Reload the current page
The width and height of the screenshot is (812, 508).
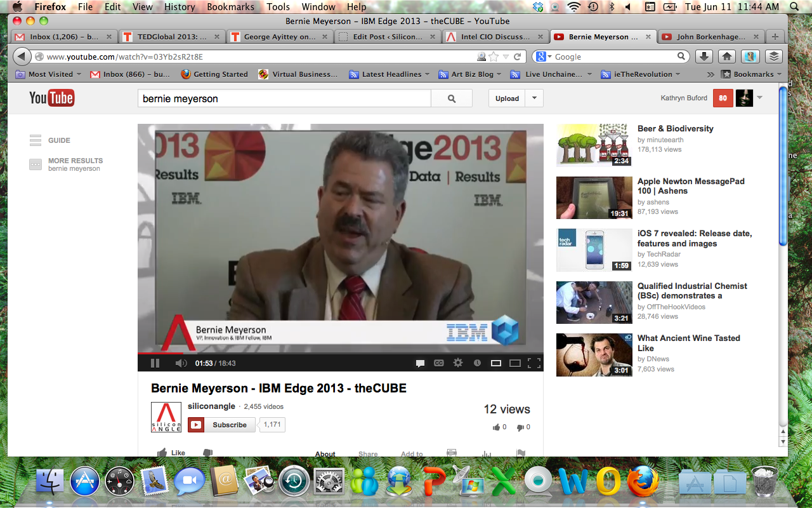[518, 57]
